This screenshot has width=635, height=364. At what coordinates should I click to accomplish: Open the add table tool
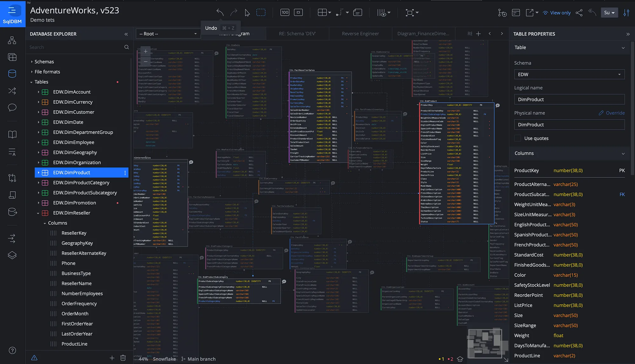pyautogui.click(x=322, y=12)
